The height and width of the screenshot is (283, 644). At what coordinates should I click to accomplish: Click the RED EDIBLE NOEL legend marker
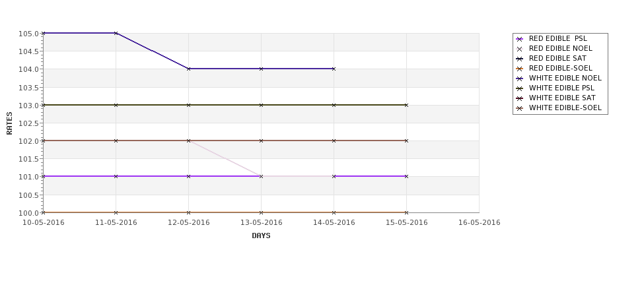coord(520,49)
